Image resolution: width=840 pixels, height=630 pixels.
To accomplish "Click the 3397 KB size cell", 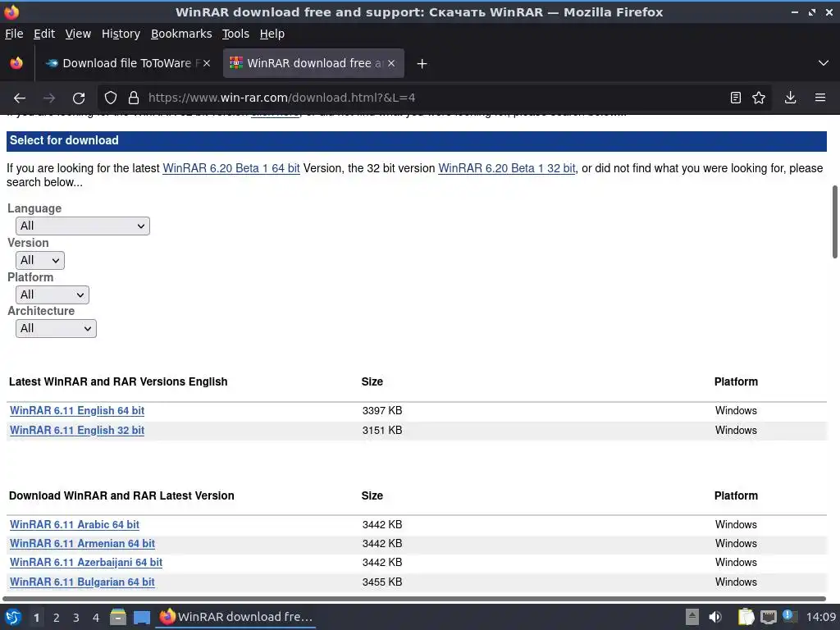I will 382,411.
